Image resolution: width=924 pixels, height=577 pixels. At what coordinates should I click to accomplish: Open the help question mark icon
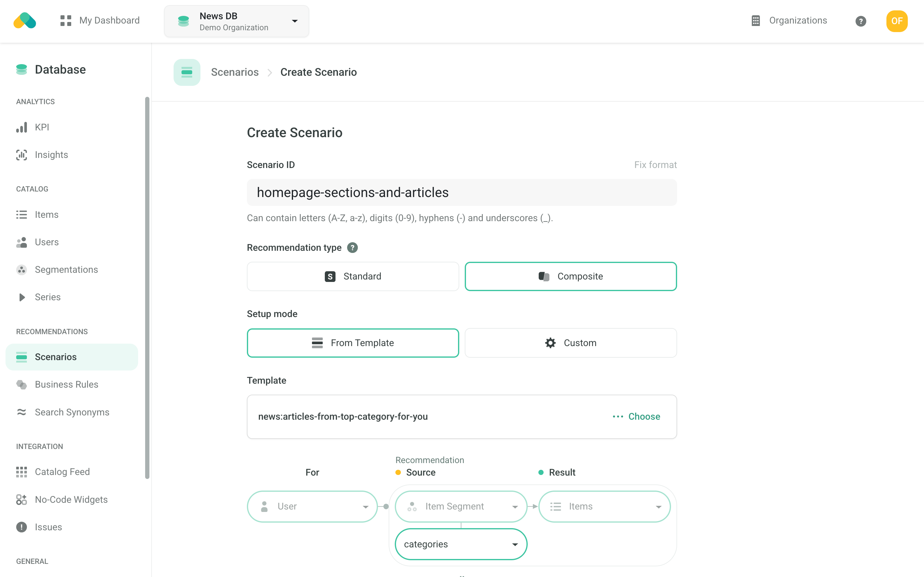(x=861, y=21)
